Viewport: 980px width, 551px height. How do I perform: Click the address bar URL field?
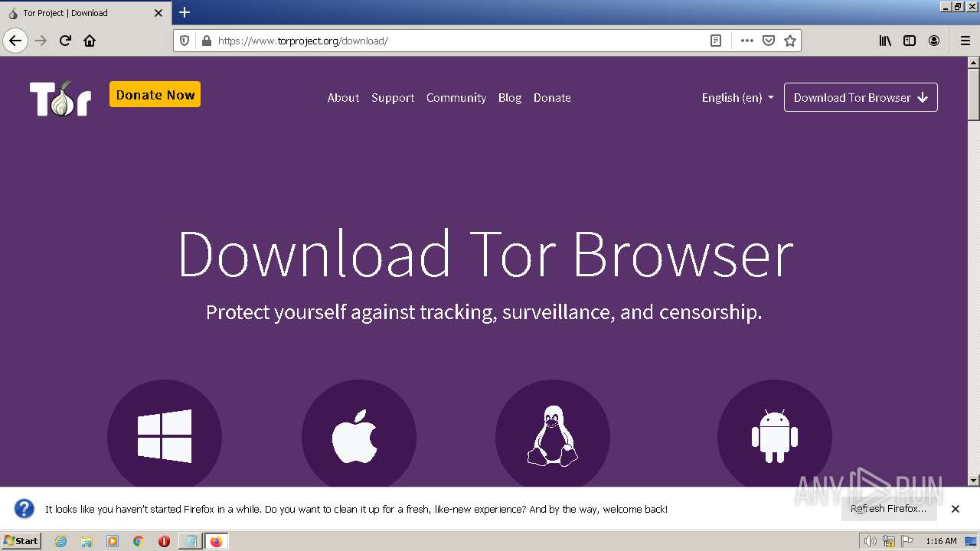pos(459,41)
